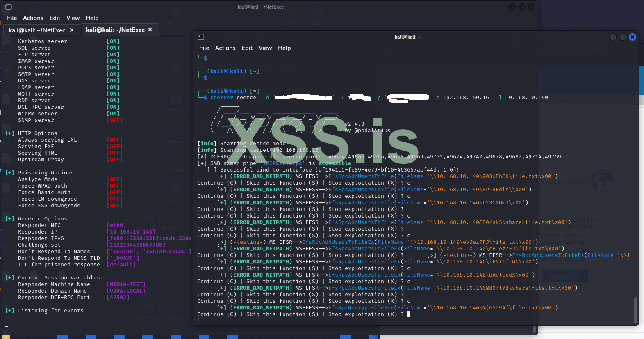Switch to the first kali@kali: ~/NetExec tab

(x=42, y=30)
